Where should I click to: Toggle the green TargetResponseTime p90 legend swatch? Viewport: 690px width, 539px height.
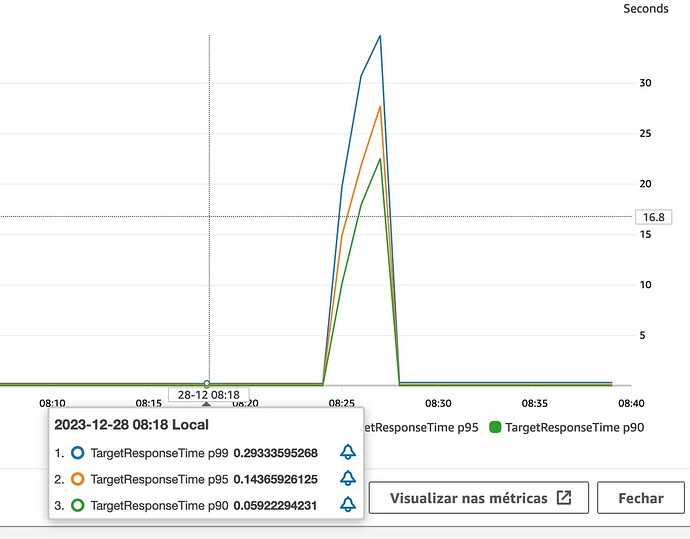click(x=495, y=427)
